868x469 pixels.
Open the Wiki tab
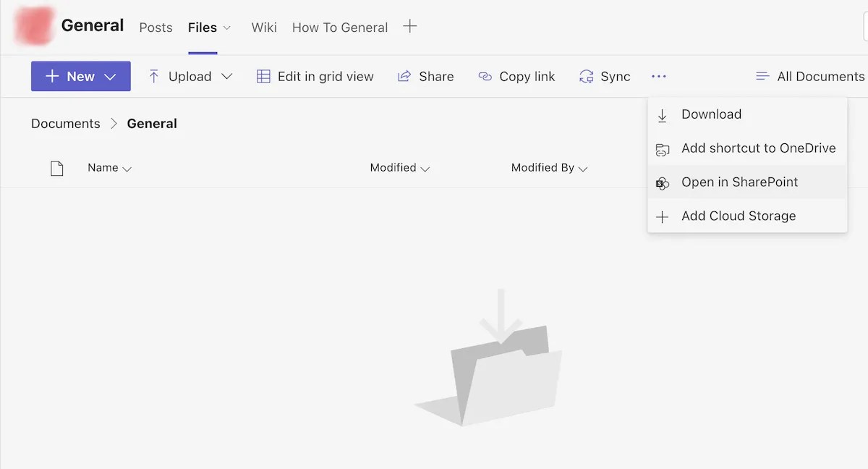(263, 28)
